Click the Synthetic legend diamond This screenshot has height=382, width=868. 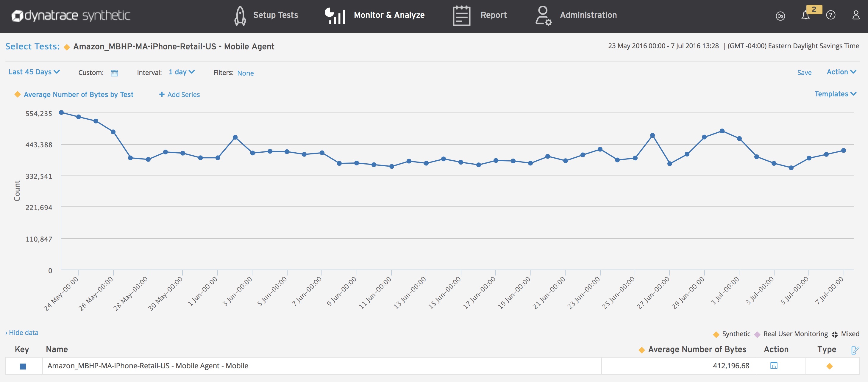716,334
